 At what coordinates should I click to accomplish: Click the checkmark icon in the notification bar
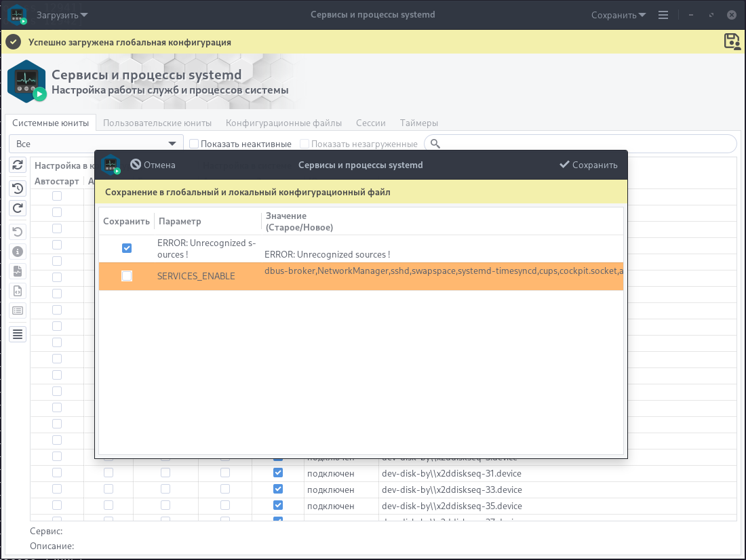point(14,42)
